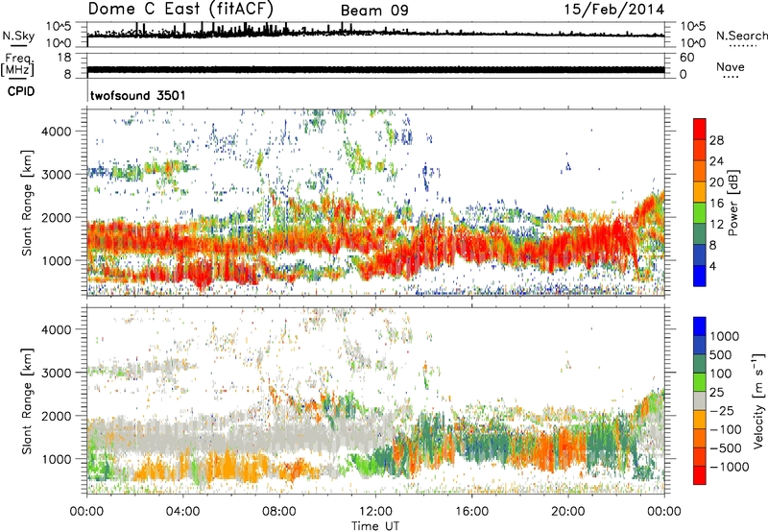
Task: Select the "Power [dB]" colorbar title
Action: [x=733, y=203]
